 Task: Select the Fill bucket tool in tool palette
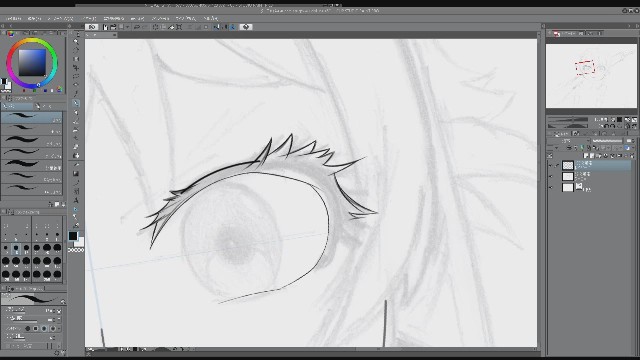(76, 164)
